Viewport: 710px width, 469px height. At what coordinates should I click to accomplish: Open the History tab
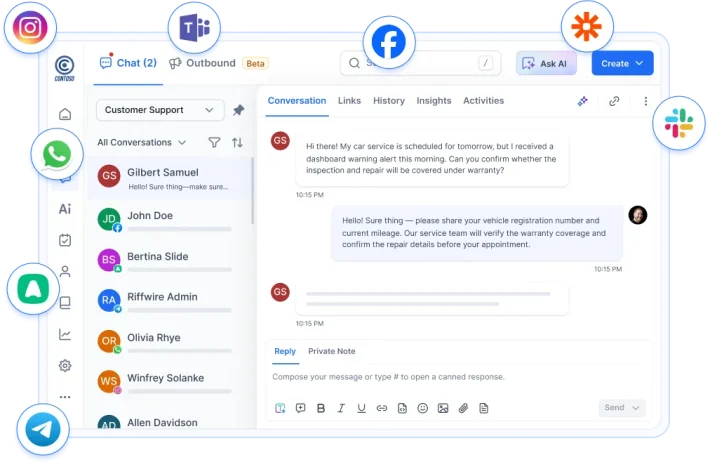tap(389, 101)
